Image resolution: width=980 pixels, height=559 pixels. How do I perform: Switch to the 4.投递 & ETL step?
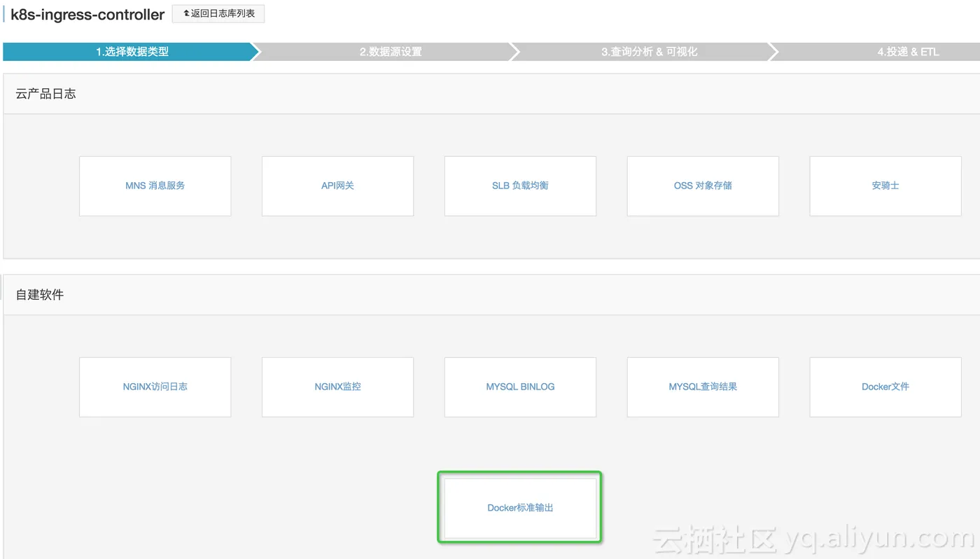click(908, 52)
